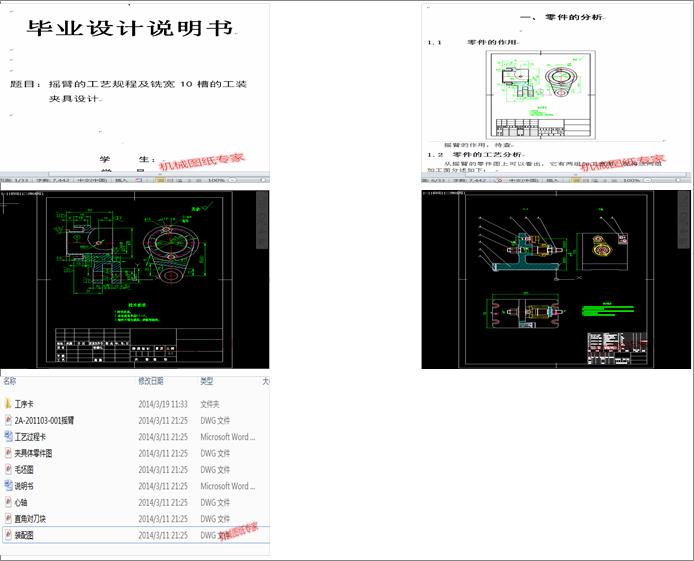Click the heading 一、零件的分析 in right document

(561, 17)
